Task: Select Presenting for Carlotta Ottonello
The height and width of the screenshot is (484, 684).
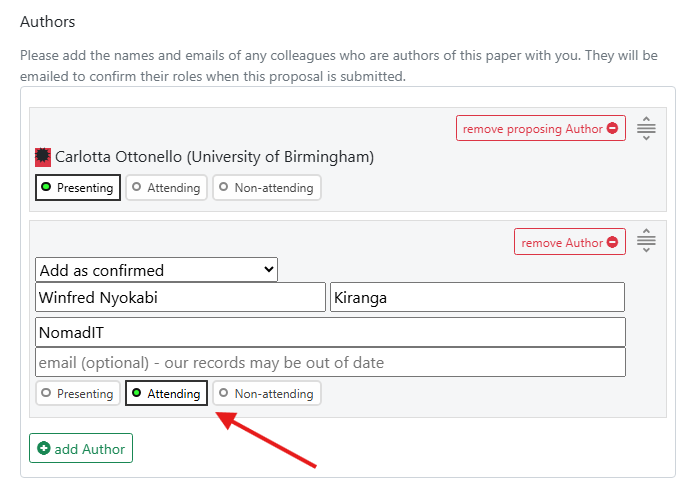Action: pyautogui.click(x=78, y=188)
